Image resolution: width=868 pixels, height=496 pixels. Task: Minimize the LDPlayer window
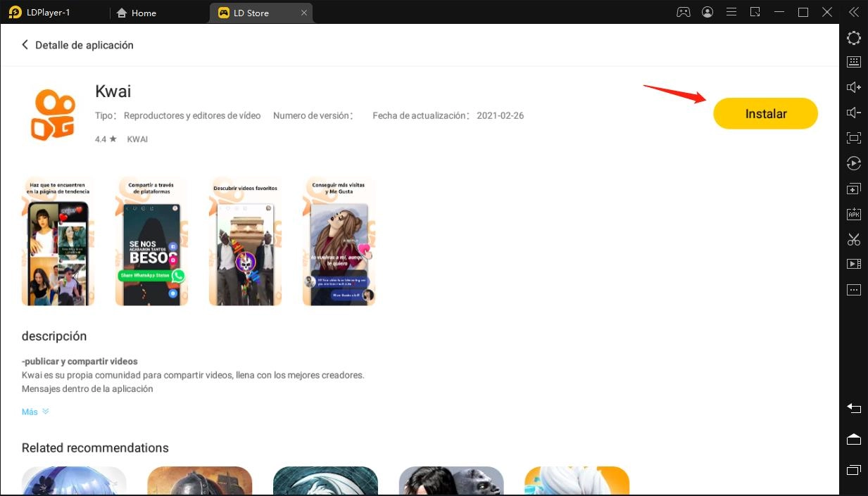[779, 12]
